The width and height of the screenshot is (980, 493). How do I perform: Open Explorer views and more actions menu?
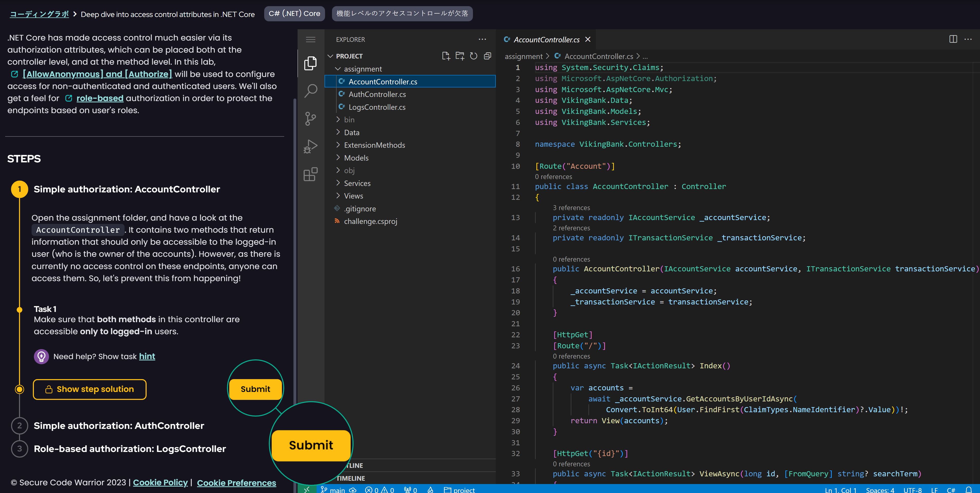[x=482, y=39]
